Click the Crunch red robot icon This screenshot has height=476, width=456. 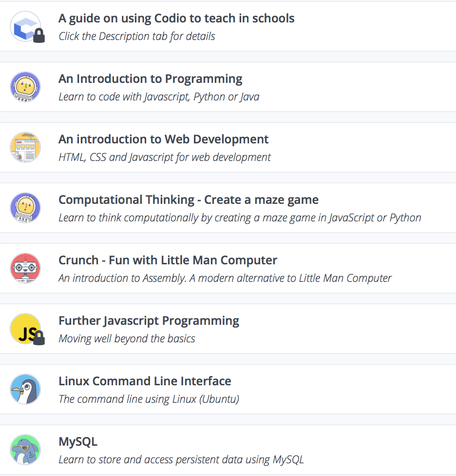tap(25, 268)
